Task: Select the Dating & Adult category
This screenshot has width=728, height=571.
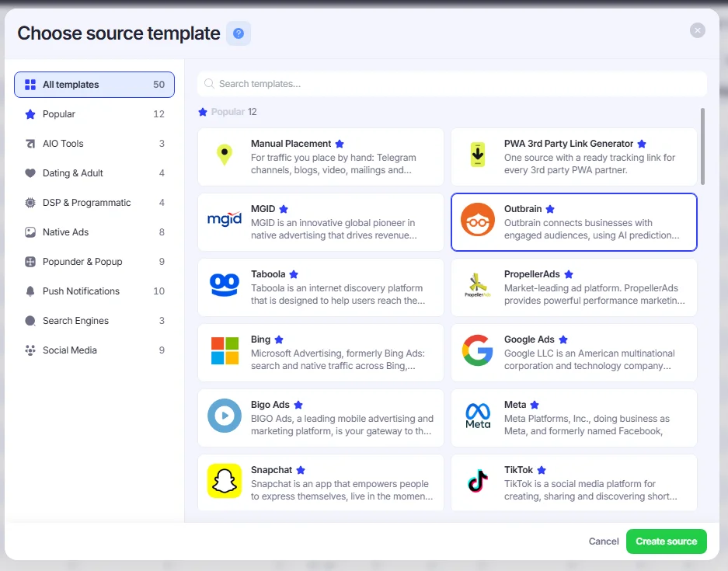Action: click(94, 173)
